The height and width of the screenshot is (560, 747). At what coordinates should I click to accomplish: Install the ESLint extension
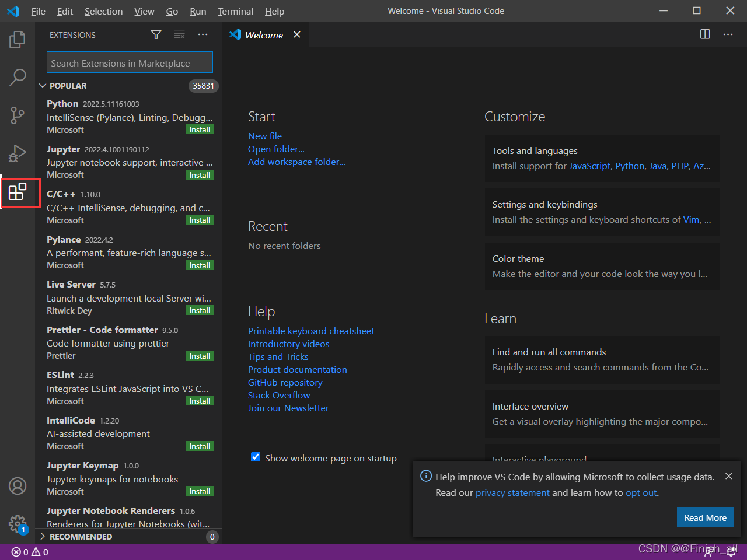[200, 401]
